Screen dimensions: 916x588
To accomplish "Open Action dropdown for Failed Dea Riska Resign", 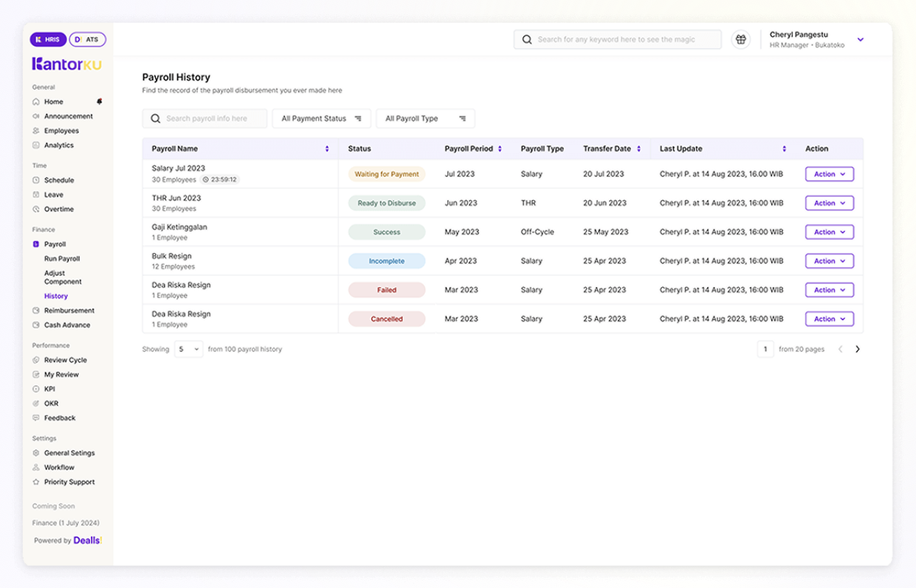I will tap(830, 290).
